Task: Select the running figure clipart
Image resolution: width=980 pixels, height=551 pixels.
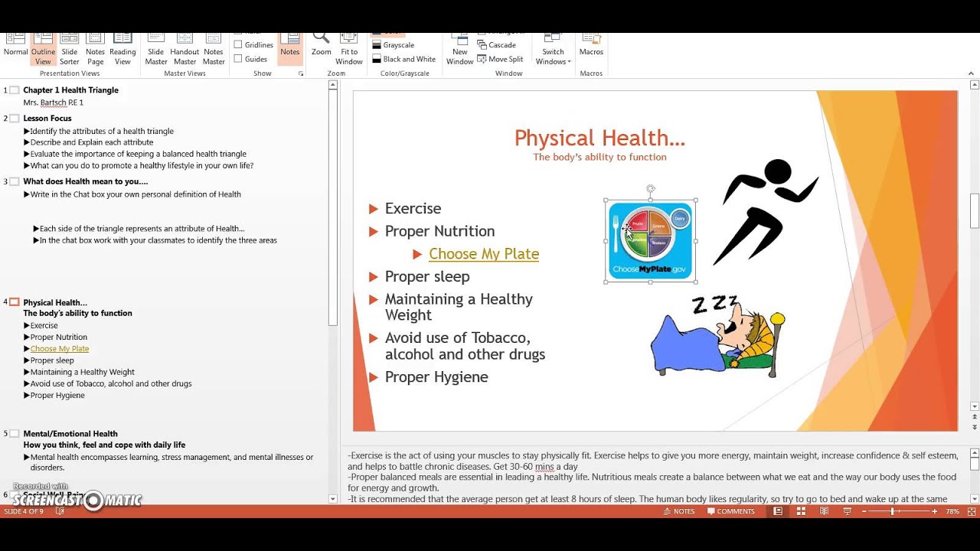Action: click(766, 212)
